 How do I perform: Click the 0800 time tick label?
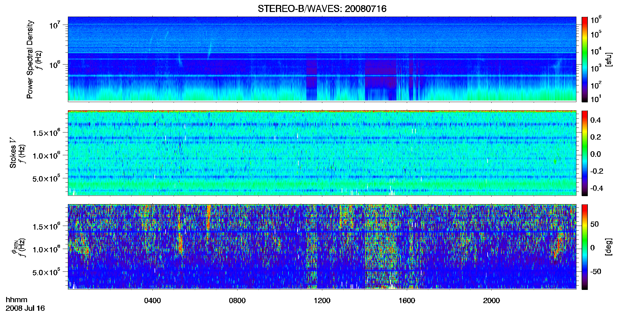click(237, 300)
